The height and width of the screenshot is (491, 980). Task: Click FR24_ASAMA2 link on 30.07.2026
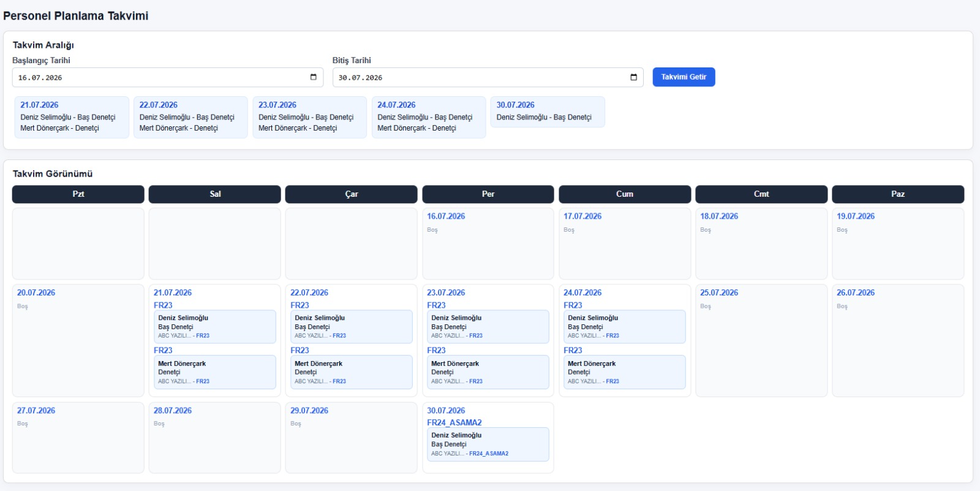[454, 422]
